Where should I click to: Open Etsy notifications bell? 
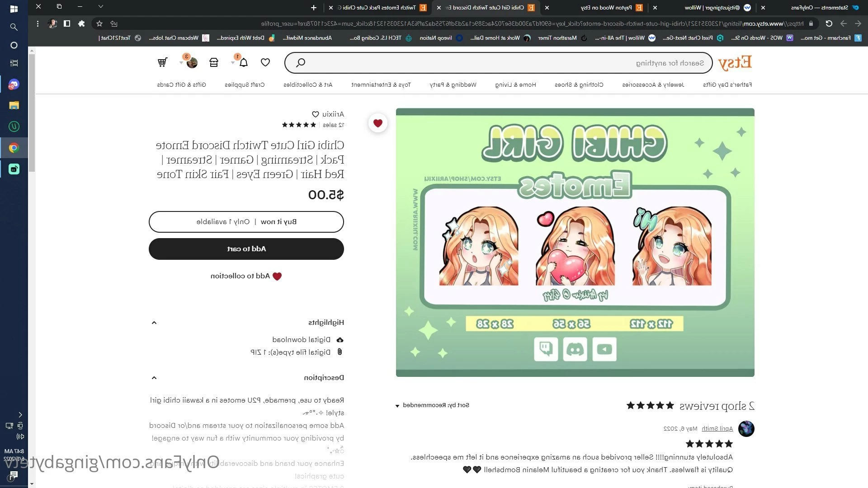244,62
